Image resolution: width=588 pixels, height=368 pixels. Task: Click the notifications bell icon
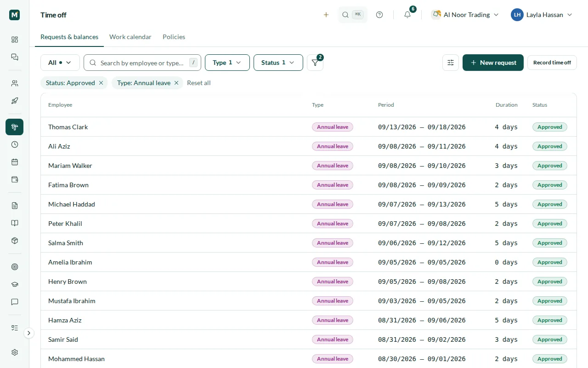[x=407, y=15]
